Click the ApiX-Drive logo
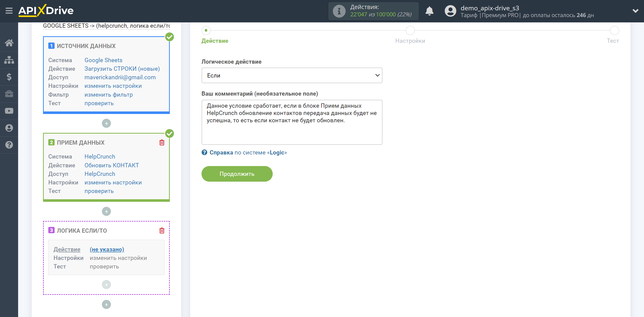This screenshot has height=317, width=644. coord(46,11)
